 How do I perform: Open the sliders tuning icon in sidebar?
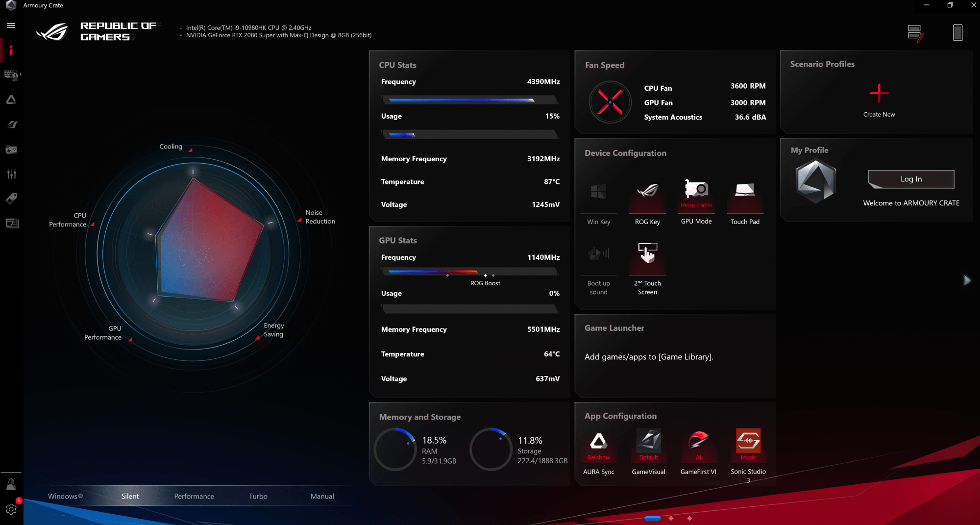point(11,174)
